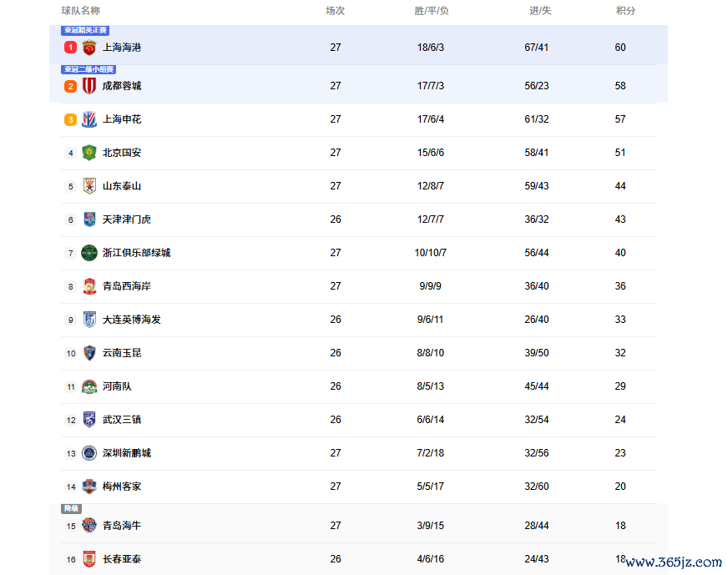This screenshot has height=575, width=728.
Task: Click the 上海申花 club logo
Action: pos(89,119)
